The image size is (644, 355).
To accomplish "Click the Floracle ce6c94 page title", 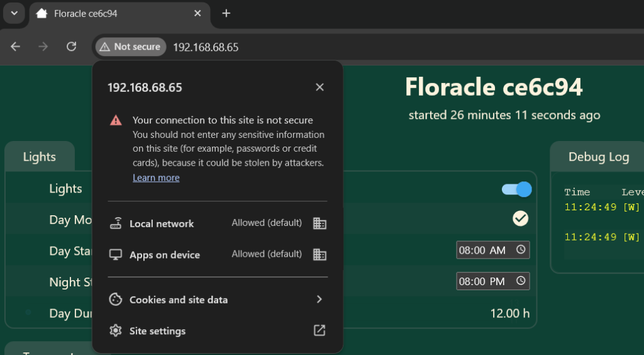I will (x=494, y=87).
